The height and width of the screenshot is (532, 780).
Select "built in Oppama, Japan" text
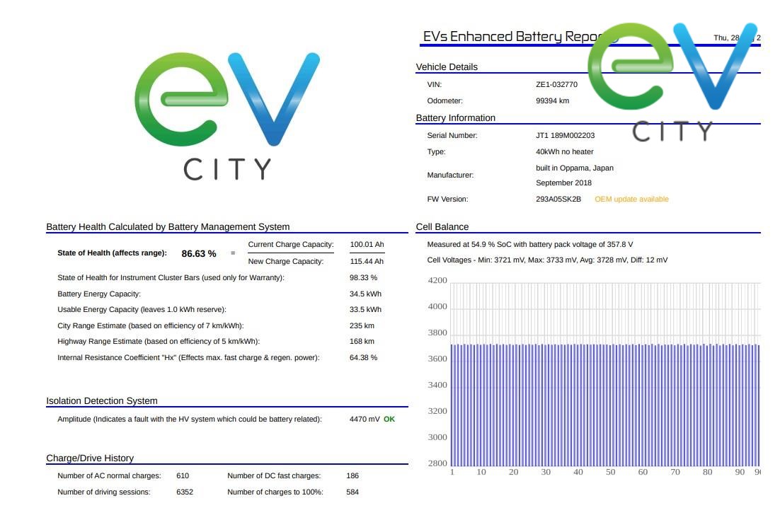click(x=575, y=168)
